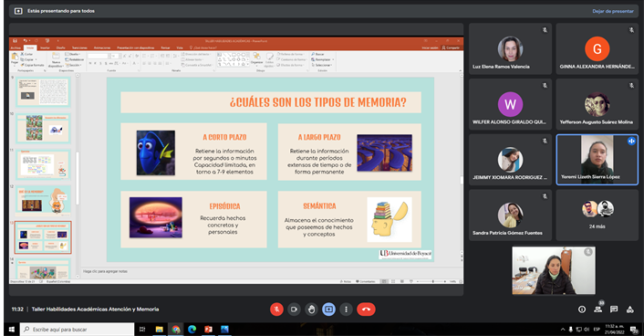
Task: Click Dejar de presentar link
Action: click(613, 11)
